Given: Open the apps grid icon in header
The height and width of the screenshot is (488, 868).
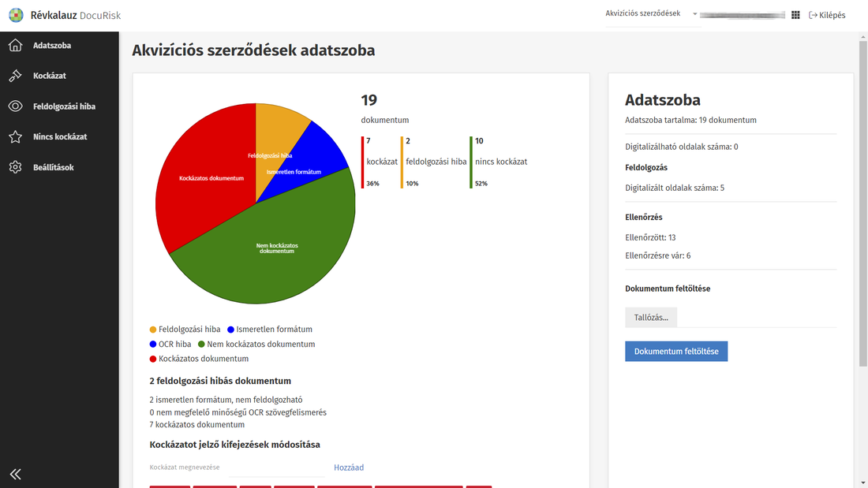Looking at the screenshot, I should click(x=795, y=15).
